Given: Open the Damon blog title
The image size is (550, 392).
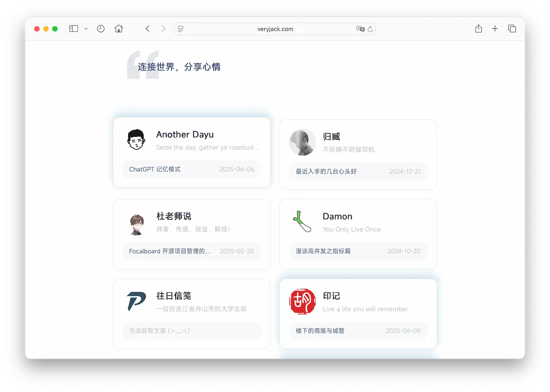Looking at the screenshot, I should pyautogui.click(x=338, y=216).
